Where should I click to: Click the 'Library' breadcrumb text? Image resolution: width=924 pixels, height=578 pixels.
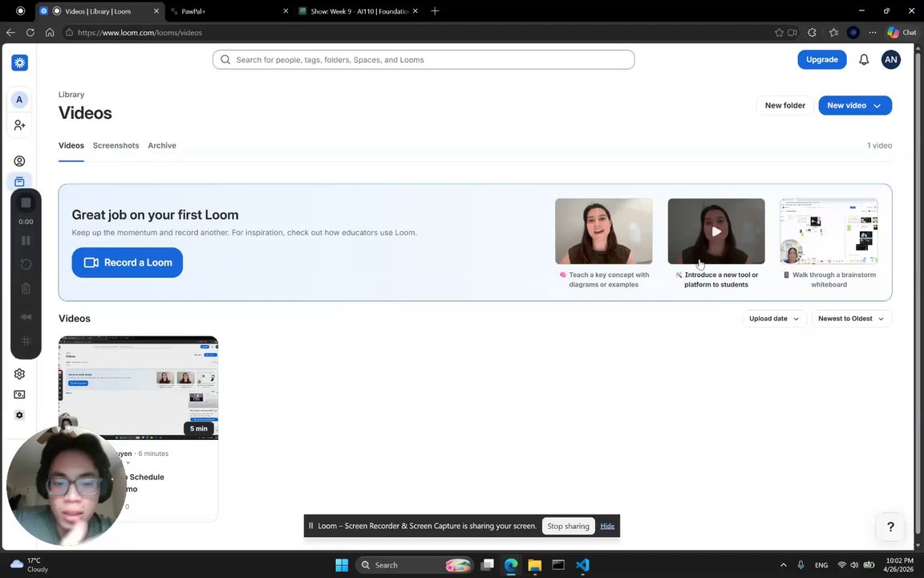click(x=71, y=95)
